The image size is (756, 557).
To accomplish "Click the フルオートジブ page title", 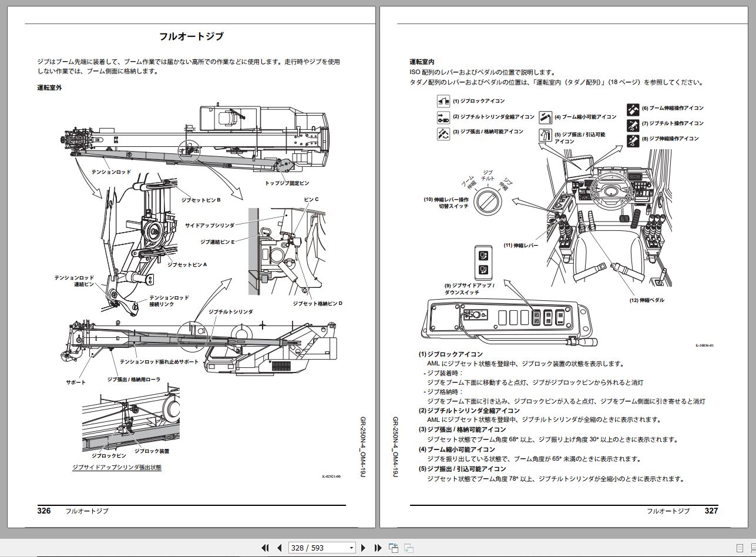I will [191, 36].
